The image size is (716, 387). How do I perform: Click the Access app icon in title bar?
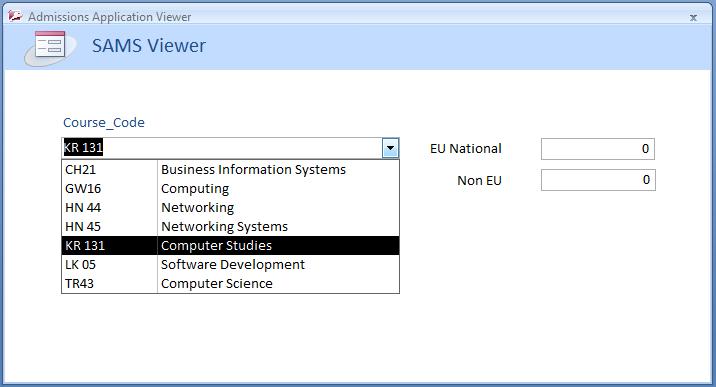coord(15,16)
